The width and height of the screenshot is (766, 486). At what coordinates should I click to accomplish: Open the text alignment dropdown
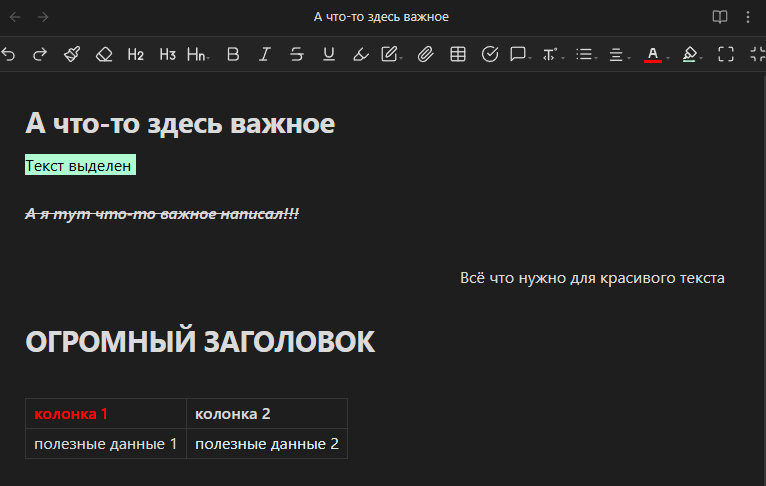tap(619, 54)
